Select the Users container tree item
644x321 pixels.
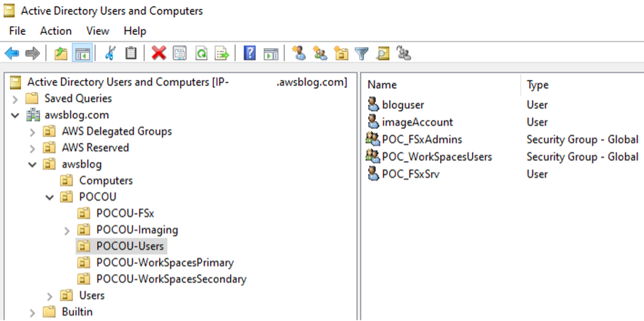click(92, 296)
